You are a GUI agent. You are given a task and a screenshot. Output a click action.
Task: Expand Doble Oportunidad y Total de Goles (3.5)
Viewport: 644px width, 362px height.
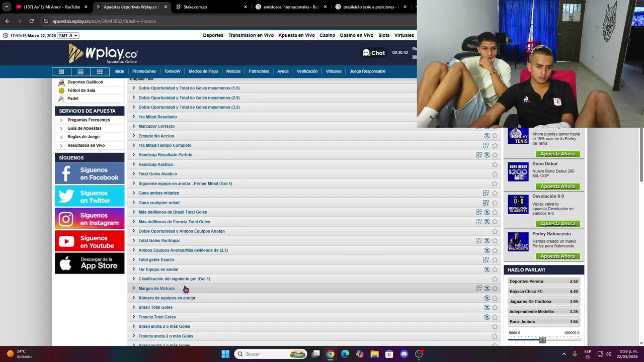(189, 107)
